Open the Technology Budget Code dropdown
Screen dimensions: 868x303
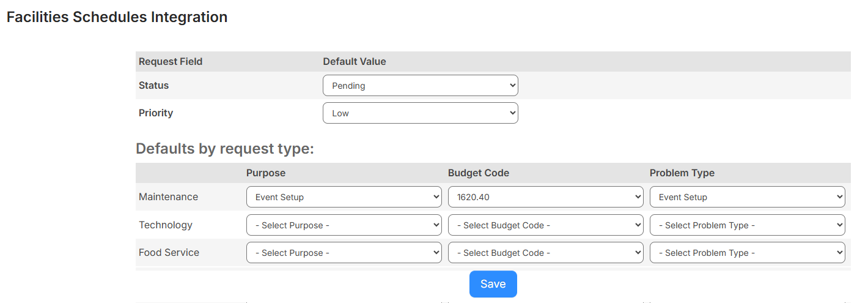545,225
